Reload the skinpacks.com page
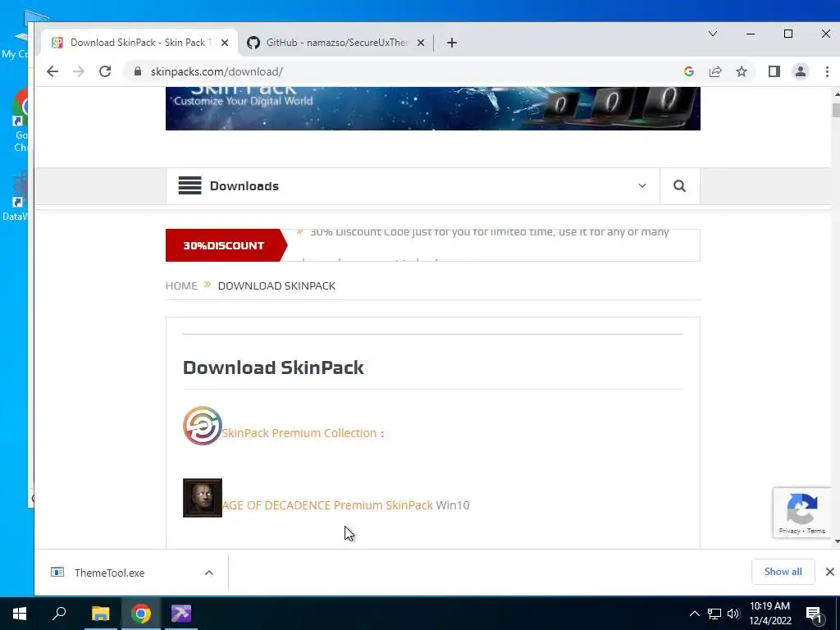The height and width of the screenshot is (630, 840). (x=105, y=71)
